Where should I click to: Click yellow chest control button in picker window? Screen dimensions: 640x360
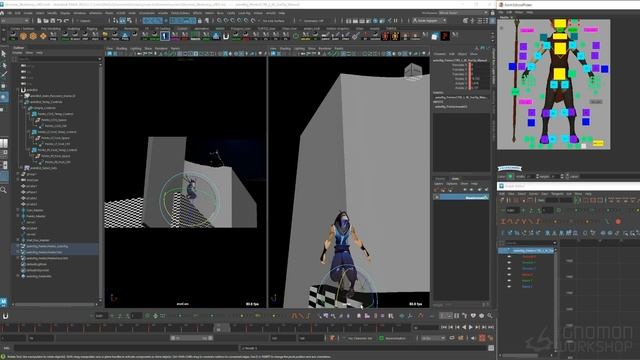pyautogui.click(x=560, y=49)
